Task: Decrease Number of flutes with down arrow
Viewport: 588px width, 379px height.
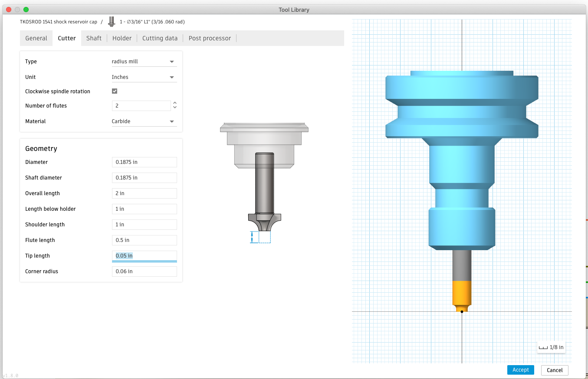Action: 174,108
